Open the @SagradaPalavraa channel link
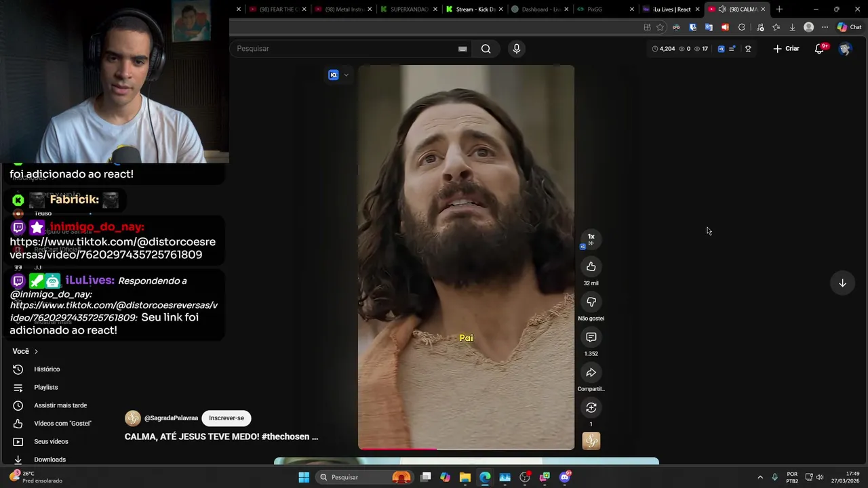The image size is (868, 488). coord(171,418)
